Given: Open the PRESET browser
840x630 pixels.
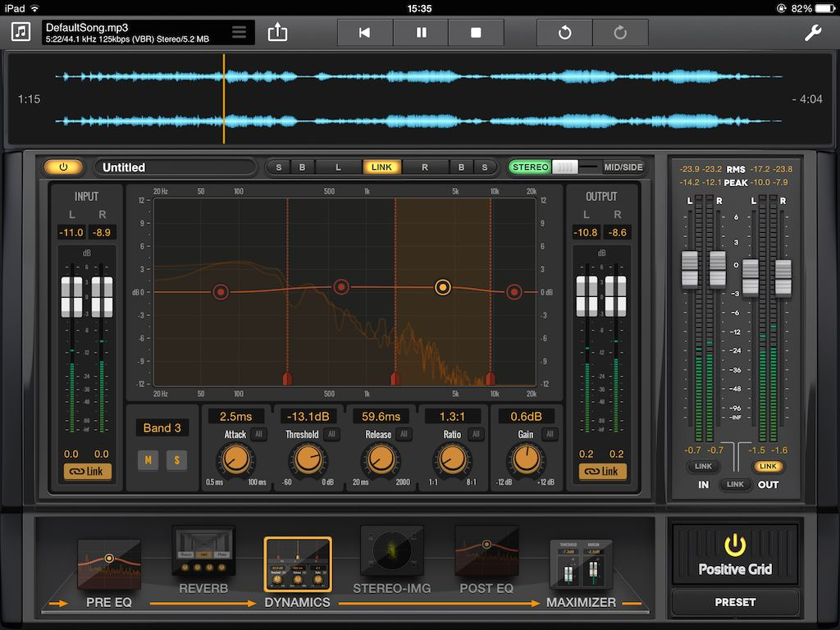Looking at the screenshot, I should click(735, 602).
